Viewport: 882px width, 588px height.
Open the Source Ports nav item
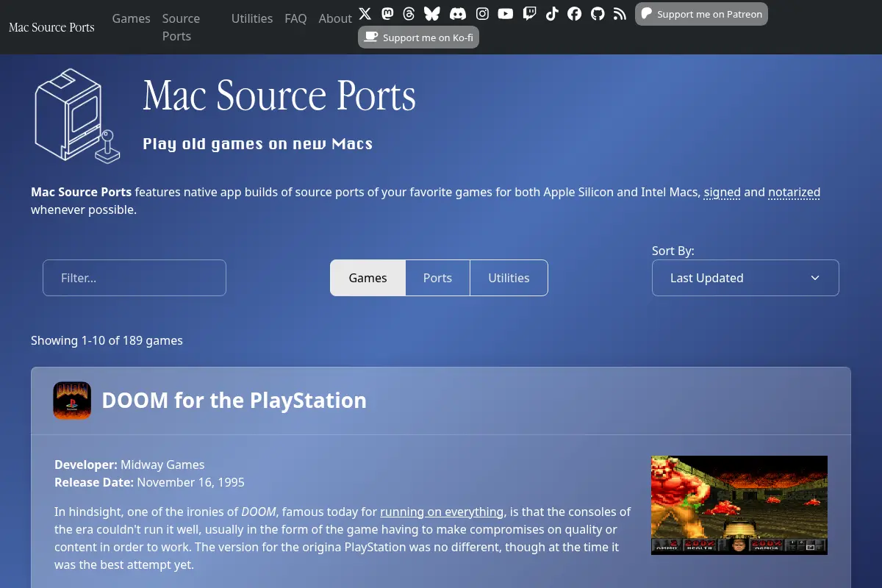tap(181, 27)
